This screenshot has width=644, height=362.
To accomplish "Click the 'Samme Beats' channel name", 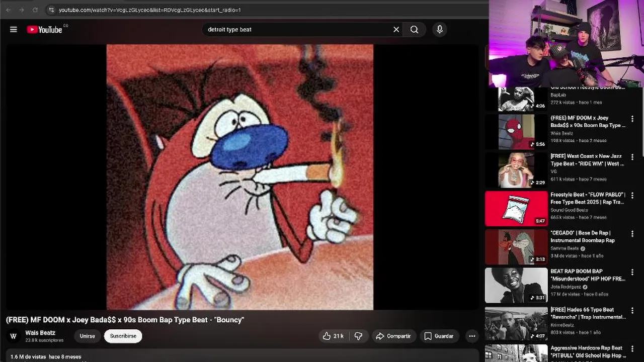I will coord(565,248).
